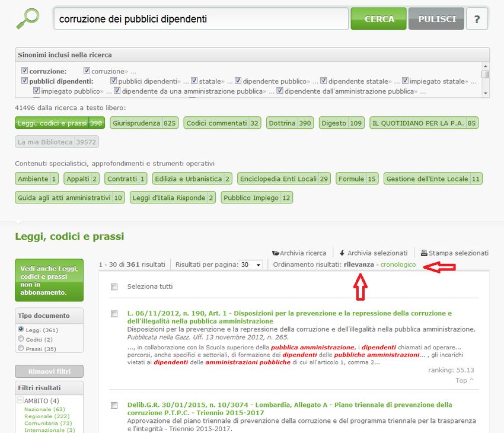The height and width of the screenshot is (433, 504).
Task: Select the Prassi document type radio
Action: 21,349
